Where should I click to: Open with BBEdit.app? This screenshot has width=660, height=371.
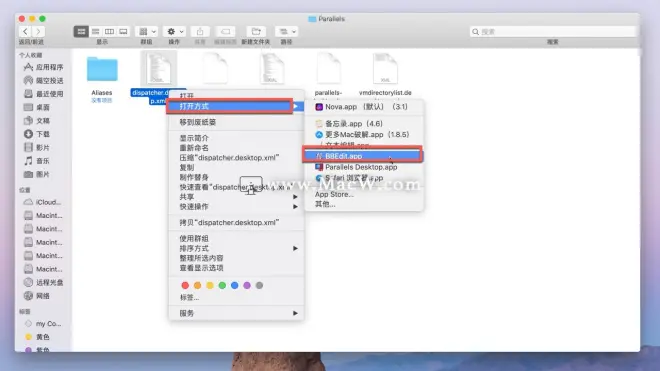coord(364,156)
